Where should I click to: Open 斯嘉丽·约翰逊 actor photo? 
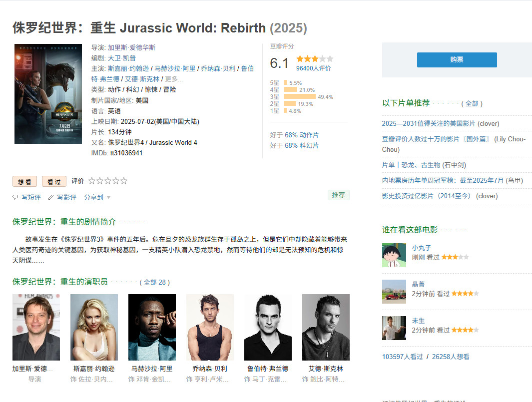[x=94, y=327]
